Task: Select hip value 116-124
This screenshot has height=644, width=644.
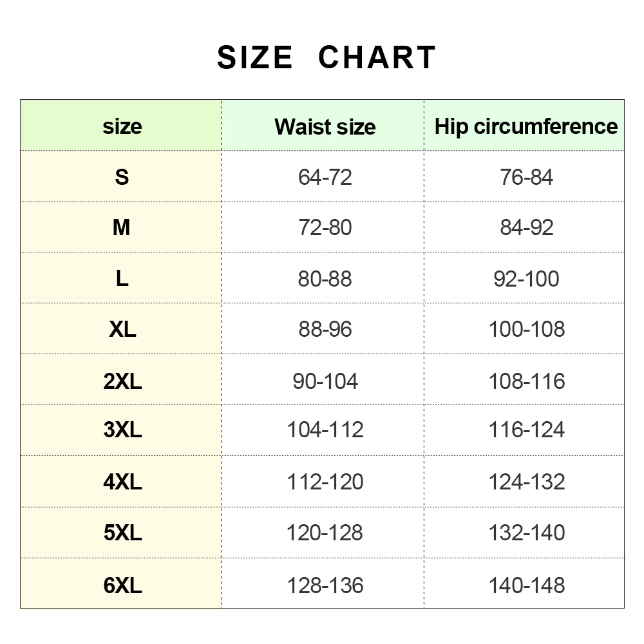Action: point(526,430)
